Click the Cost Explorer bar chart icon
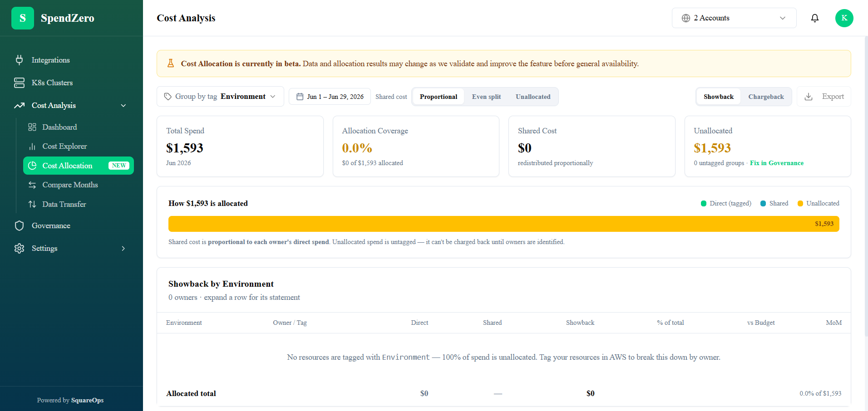Viewport: 868px width, 411px height. click(32, 147)
